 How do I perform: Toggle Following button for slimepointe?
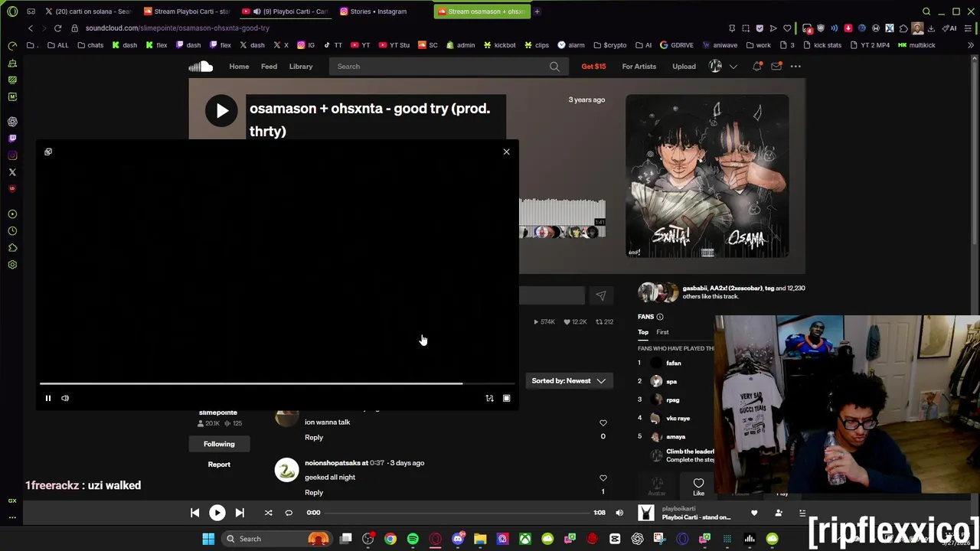tap(219, 444)
